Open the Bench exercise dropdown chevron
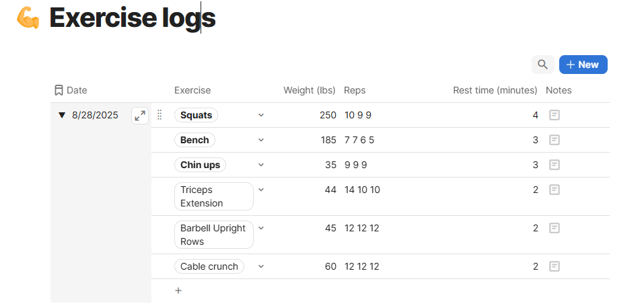The height and width of the screenshot is (306, 644). click(261, 140)
